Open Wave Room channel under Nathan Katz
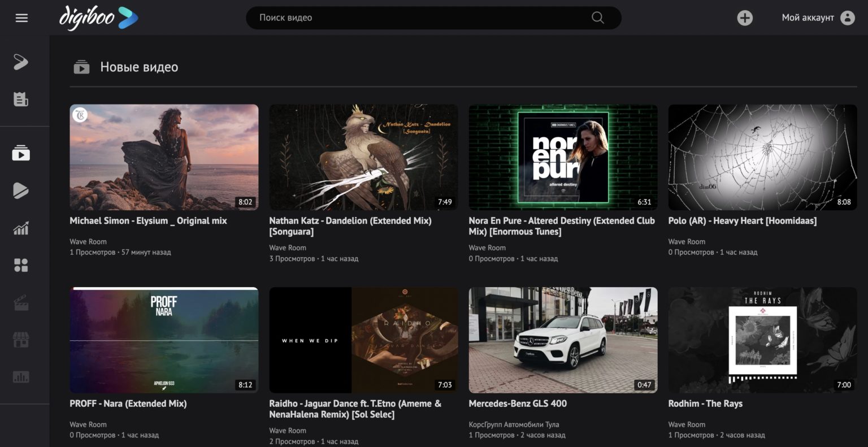This screenshot has height=447, width=868. (x=288, y=248)
